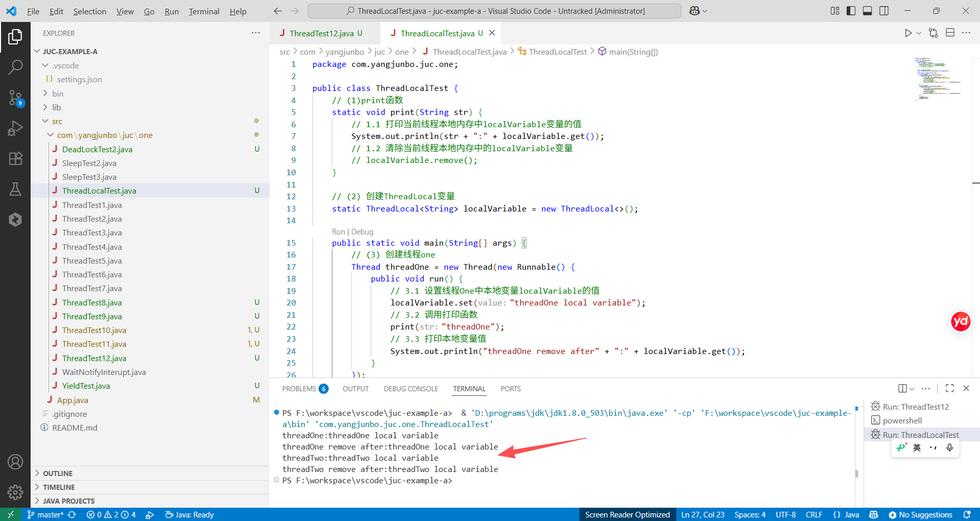The image size is (980, 521).
Task: Click the Youdao floating red icon
Action: (x=961, y=321)
